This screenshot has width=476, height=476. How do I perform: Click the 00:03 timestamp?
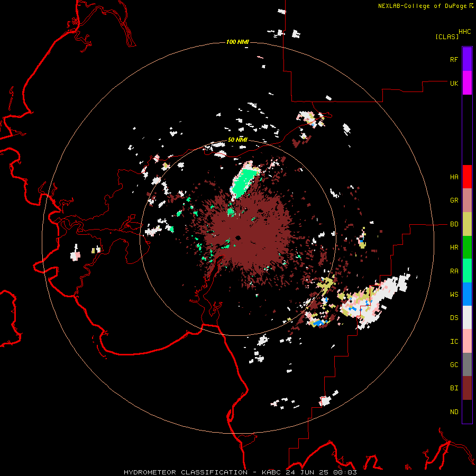pyautogui.click(x=345, y=472)
